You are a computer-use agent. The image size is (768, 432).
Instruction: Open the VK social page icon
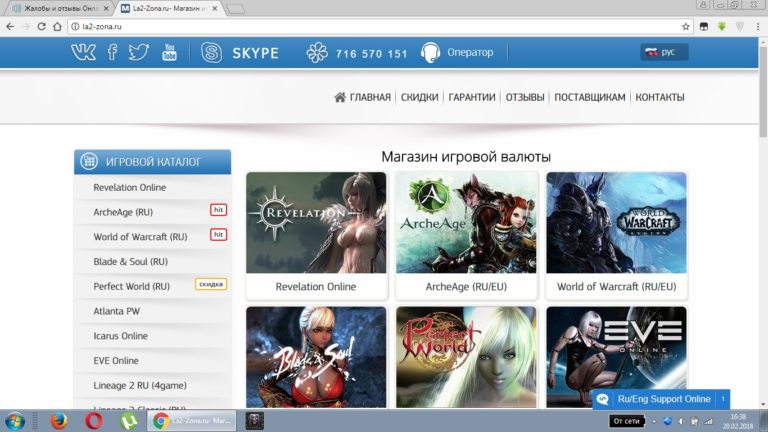pyautogui.click(x=83, y=52)
